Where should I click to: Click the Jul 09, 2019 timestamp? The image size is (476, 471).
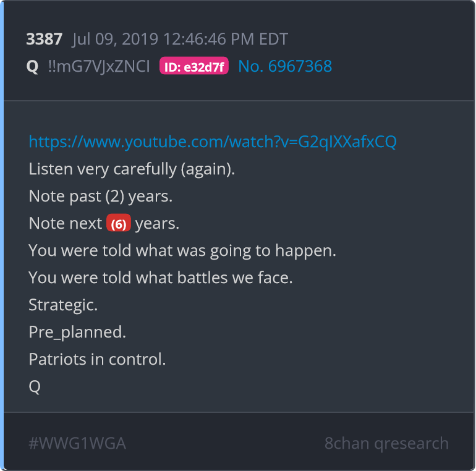pyautogui.click(x=181, y=40)
